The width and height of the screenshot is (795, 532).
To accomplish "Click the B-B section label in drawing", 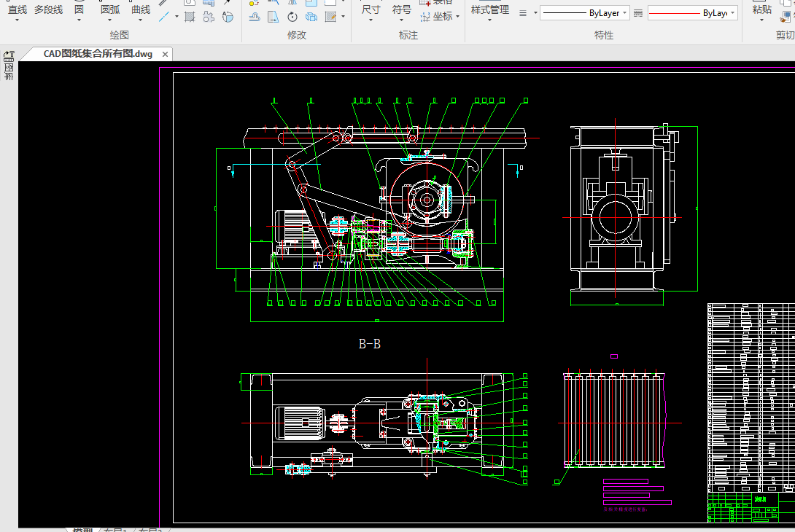I will [370, 344].
